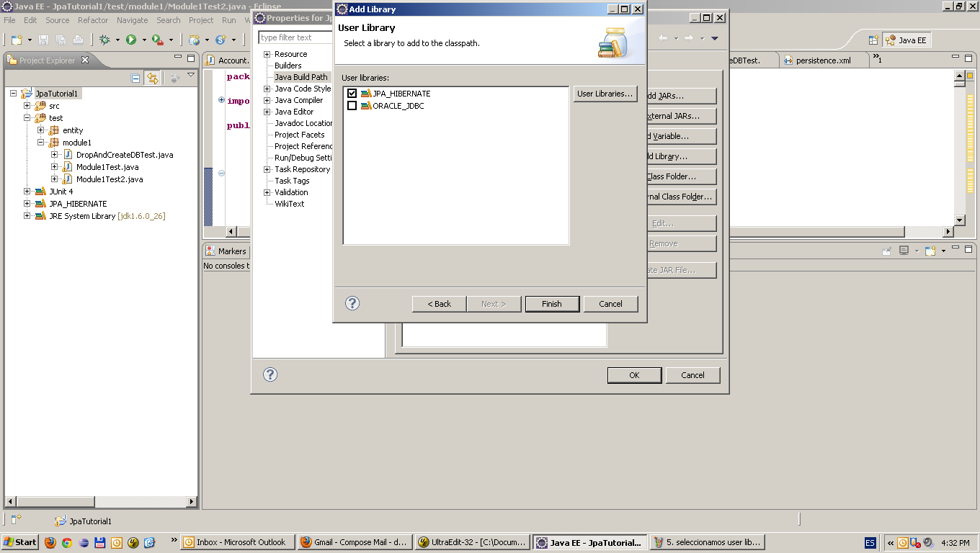Viewport: 980px width, 553px height.
Task: Uncheck the JPA_HIBERNATE user library
Action: [x=352, y=93]
